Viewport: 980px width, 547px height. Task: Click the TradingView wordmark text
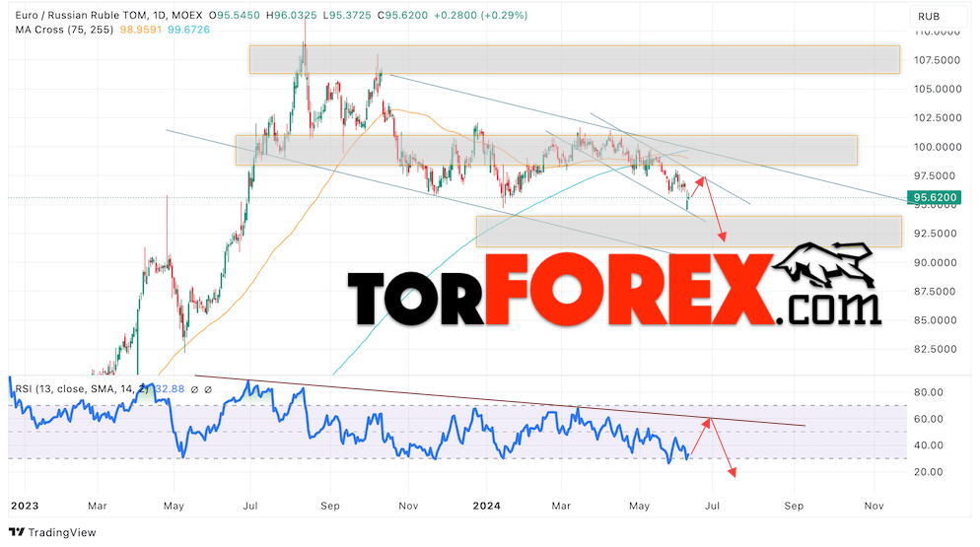pyautogui.click(x=62, y=532)
